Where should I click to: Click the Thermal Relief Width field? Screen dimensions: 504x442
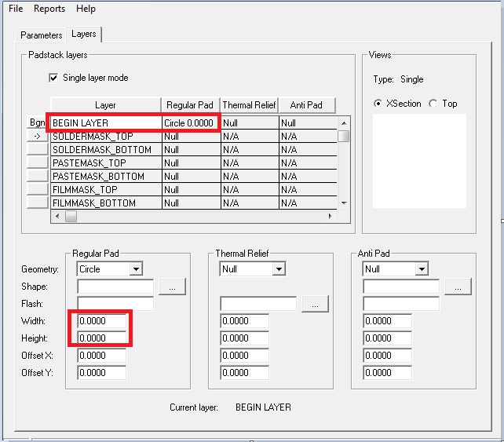click(245, 321)
